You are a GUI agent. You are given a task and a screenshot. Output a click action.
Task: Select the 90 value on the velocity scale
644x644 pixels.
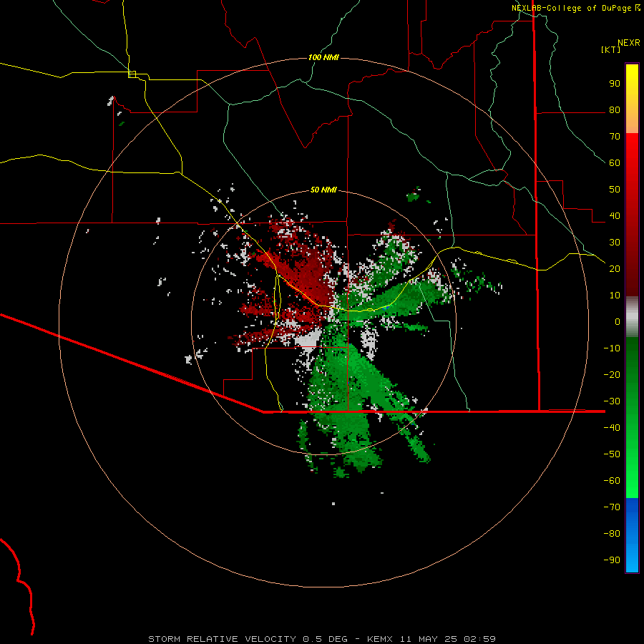tap(615, 84)
